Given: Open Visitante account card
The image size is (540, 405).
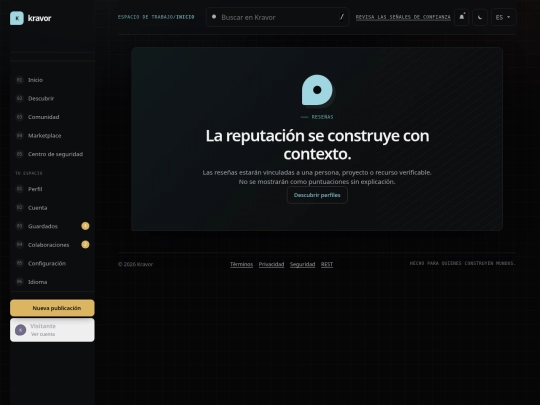Looking at the screenshot, I should click(52, 330).
